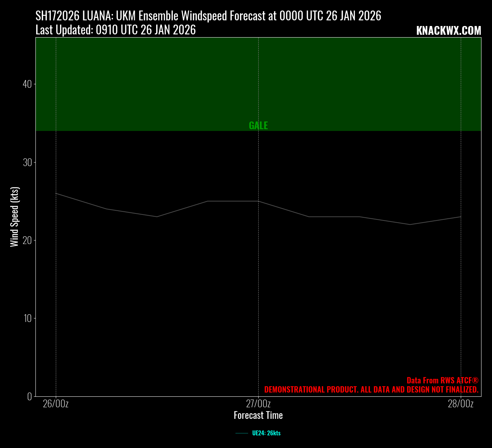Click the 26/00z forecast time tick

[x=56, y=404]
